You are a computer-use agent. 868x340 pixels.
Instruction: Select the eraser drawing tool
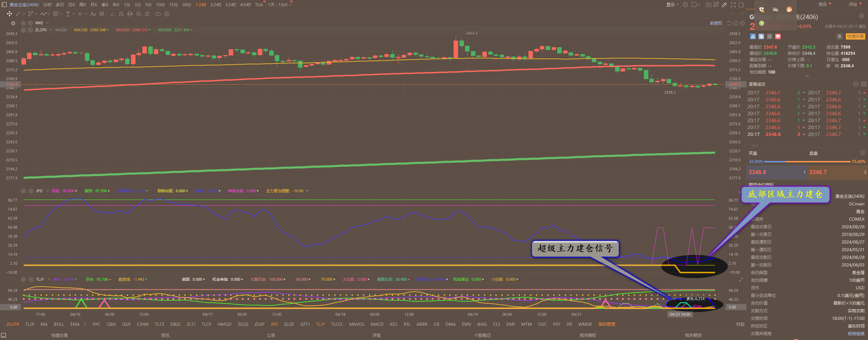[x=112, y=14]
